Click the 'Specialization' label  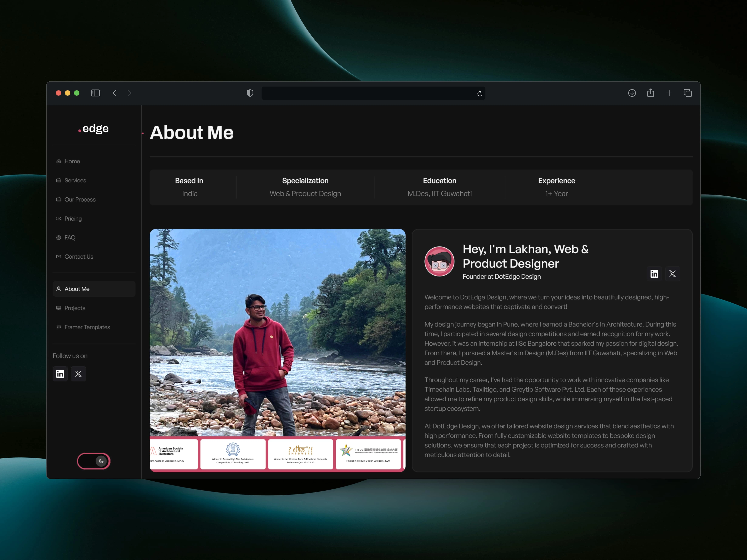click(305, 181)
